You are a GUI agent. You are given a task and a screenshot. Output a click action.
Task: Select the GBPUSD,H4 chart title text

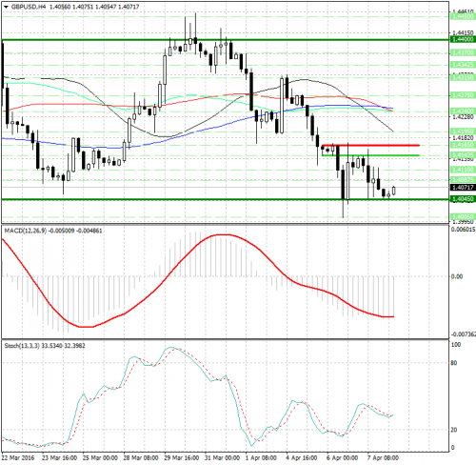pos(29,7)
